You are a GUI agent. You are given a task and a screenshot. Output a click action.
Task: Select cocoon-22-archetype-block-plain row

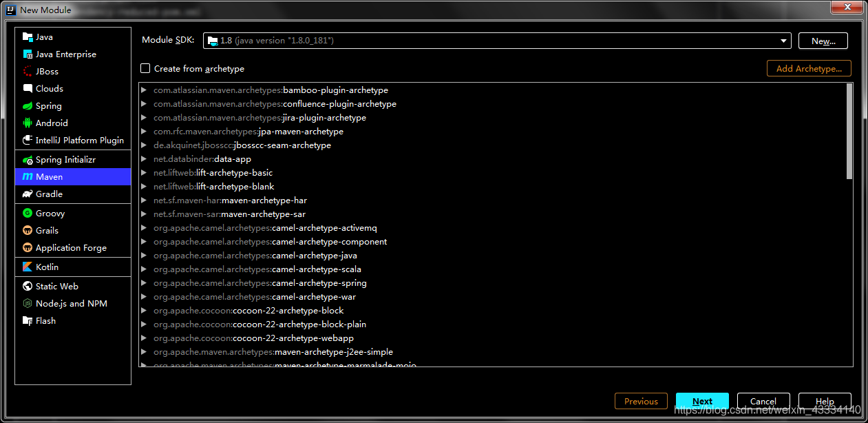492,324
